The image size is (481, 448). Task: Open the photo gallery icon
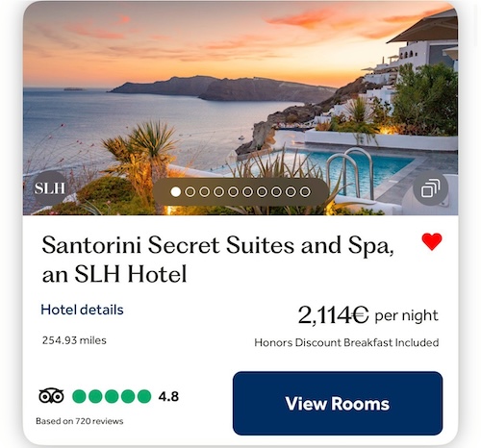(x=430, y=188)
